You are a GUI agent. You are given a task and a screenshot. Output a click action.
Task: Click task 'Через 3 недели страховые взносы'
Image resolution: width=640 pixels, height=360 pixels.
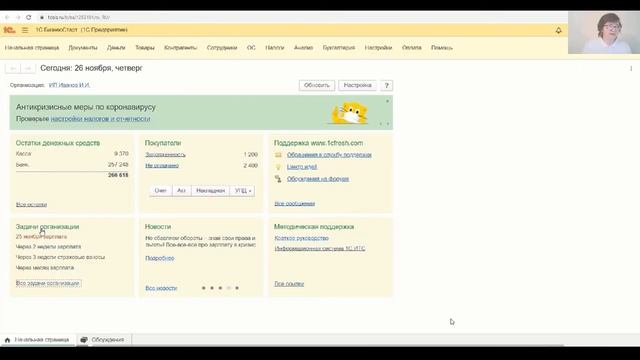60,257
